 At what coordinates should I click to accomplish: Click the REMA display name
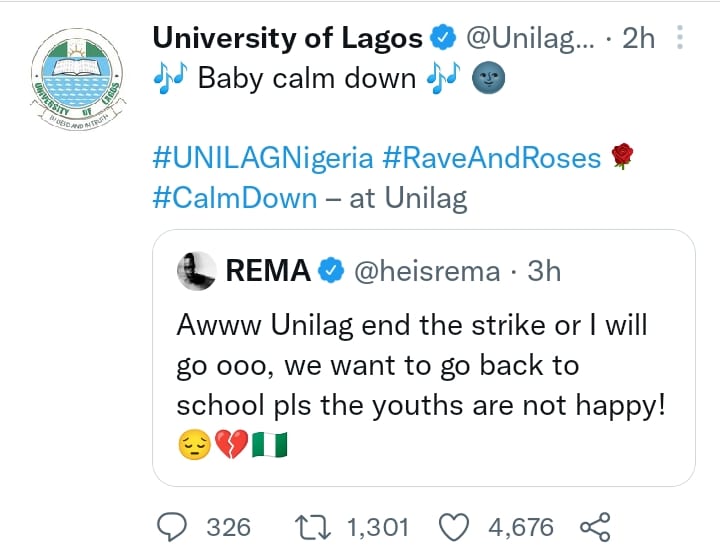click(x=269, y=271)
